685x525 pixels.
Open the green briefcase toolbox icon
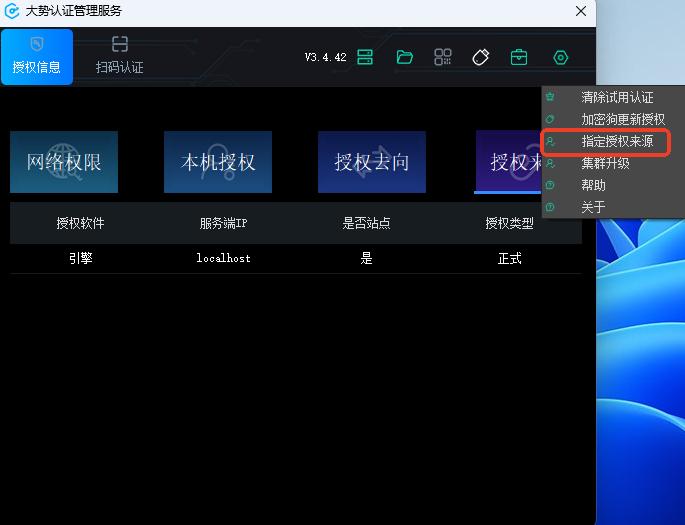coord(519,57)
